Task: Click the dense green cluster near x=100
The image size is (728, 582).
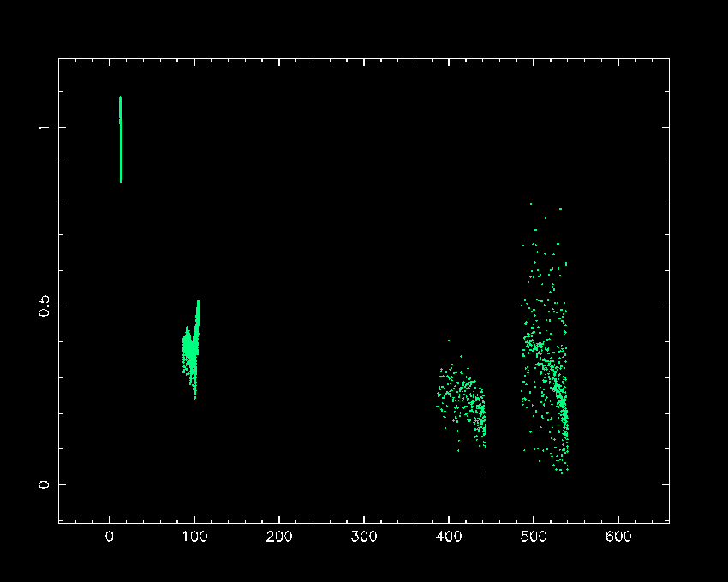Action: [x=191, y=350]
